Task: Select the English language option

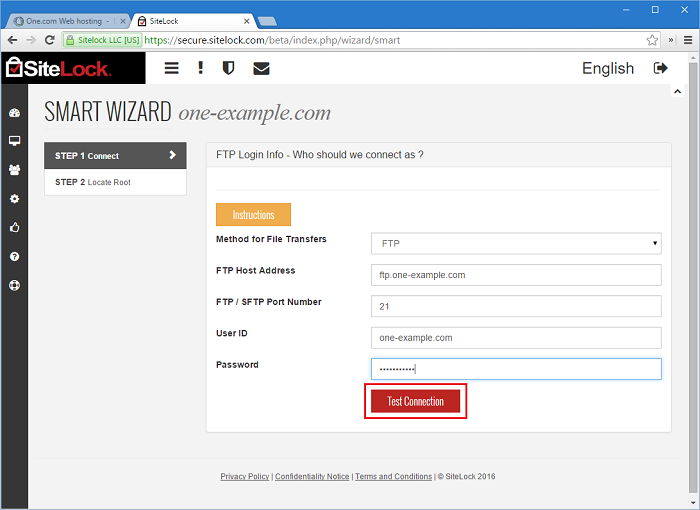Action: click(x=608, y=68)
